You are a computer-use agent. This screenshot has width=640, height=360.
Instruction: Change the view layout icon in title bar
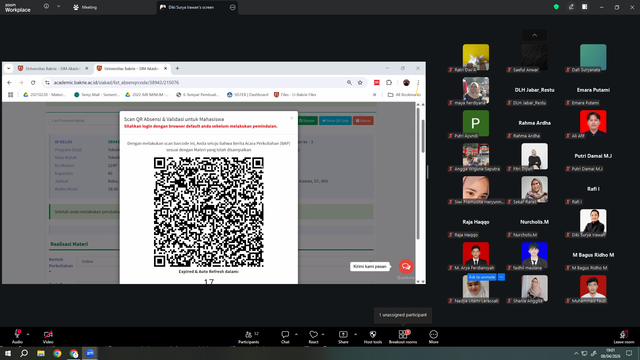pos(584,7)
